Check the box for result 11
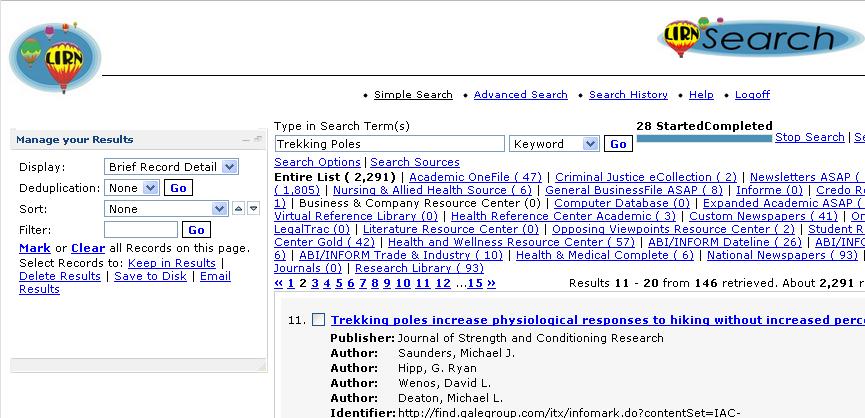The width and height of the screenshot is (865, 418). pos(318,320)
